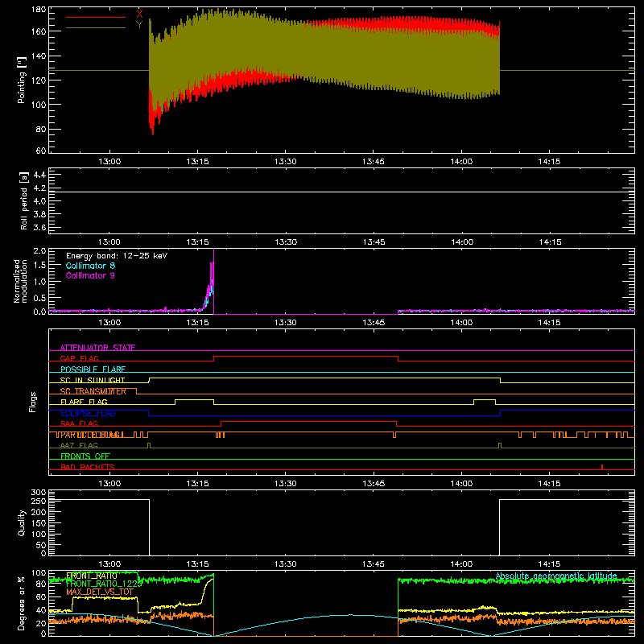Click the Quality axis title
Screen dimensions: 644x644
pyautogui.click(x=22, y=522)
